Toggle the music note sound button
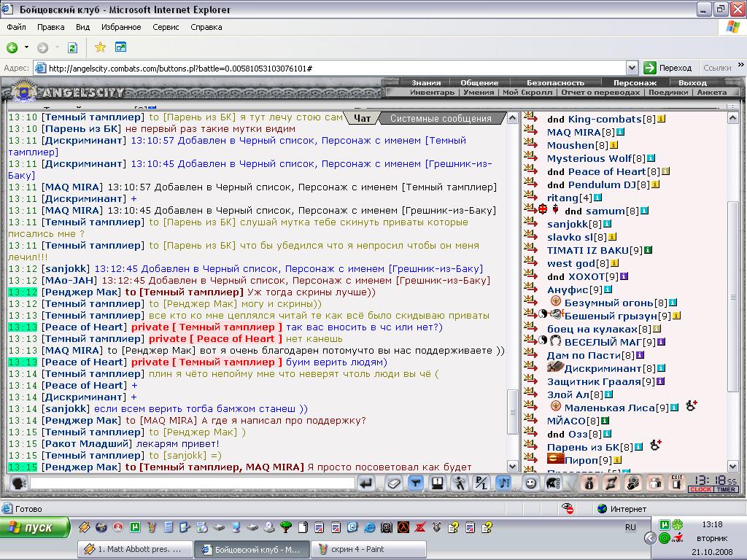Viewport: 747px width, 560px height. [x=503, y=483]
